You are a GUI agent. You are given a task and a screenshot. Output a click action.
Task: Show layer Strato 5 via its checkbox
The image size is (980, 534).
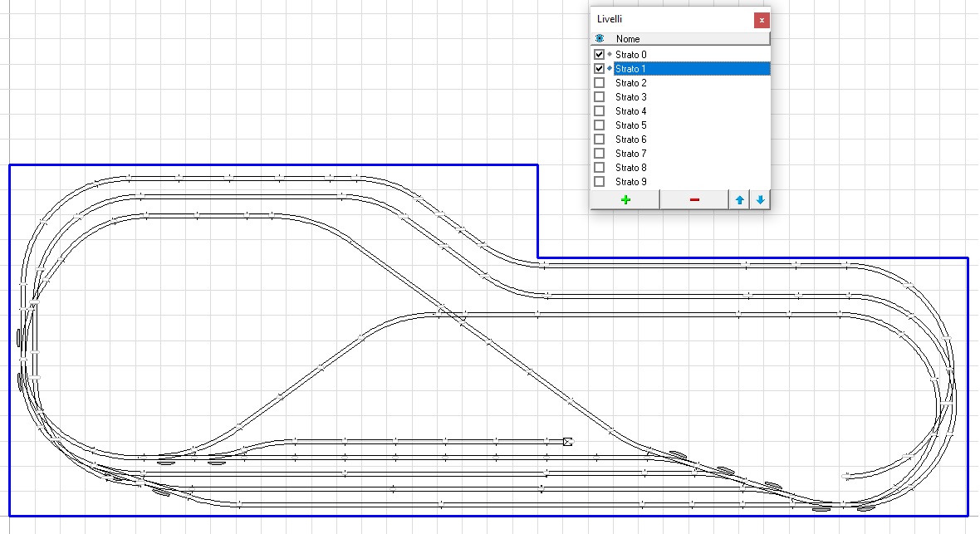(x=600, y=125)
